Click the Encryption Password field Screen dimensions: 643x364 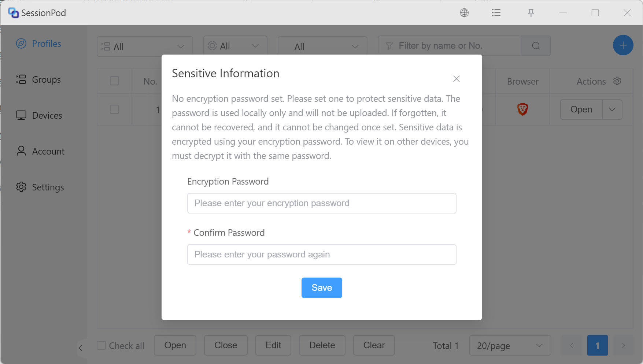click(x=322, y=203)
